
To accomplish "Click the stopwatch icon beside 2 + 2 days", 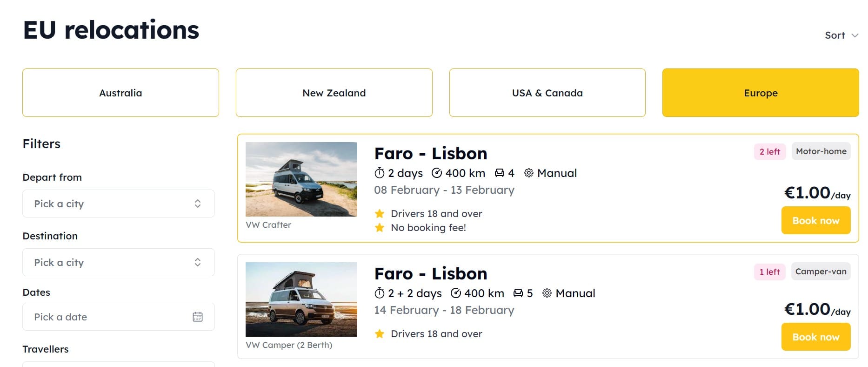I will [x=380, y=293].
